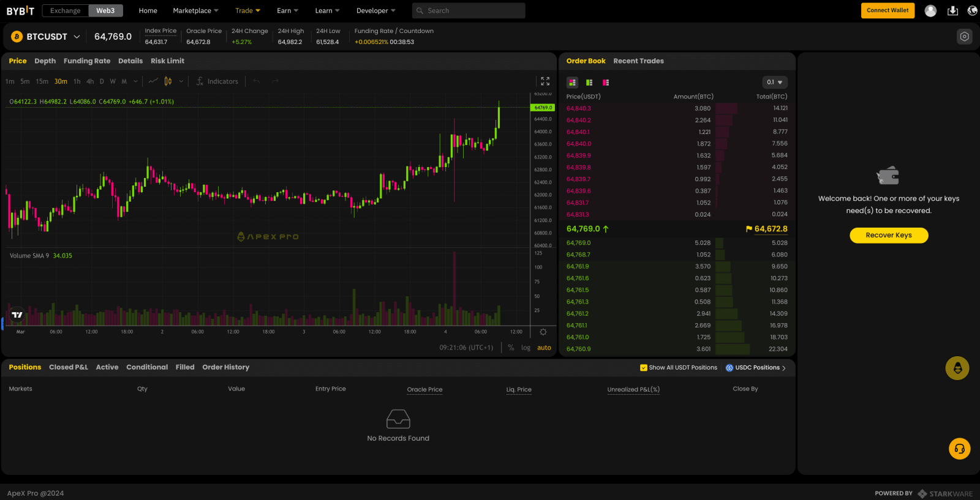Expand the Developer menu
The image size is (980, 500).
pyautogui.click(x=376, y=10)
